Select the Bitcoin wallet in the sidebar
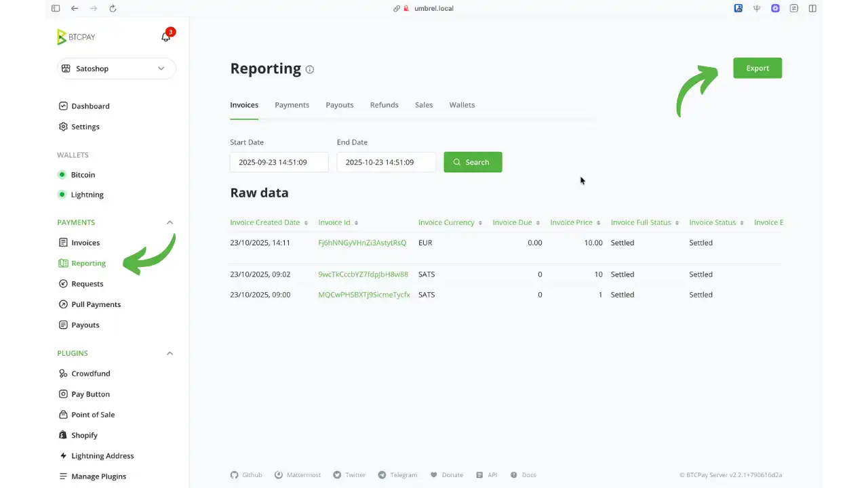The image size is (868, 488). click(83, 174)
